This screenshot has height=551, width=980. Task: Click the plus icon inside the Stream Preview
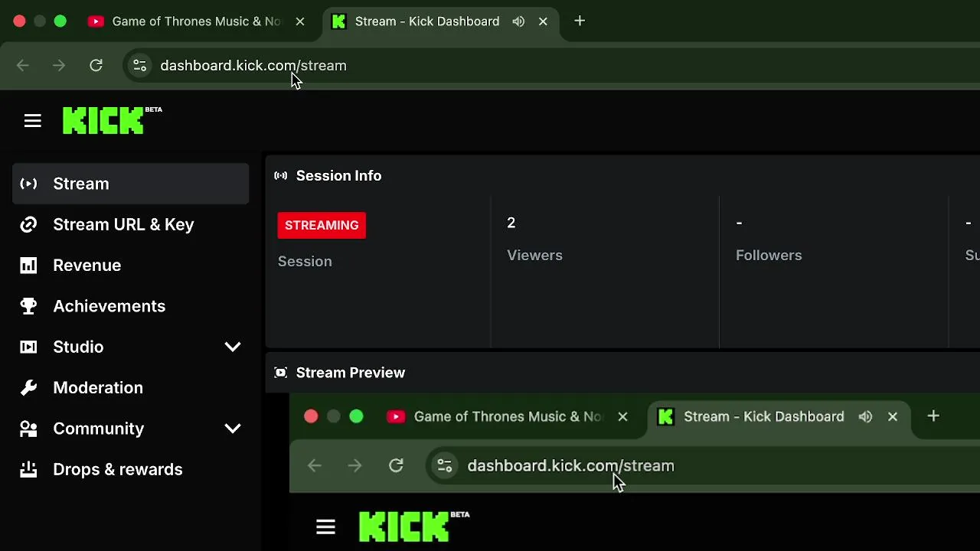click(x=933, y=416)
